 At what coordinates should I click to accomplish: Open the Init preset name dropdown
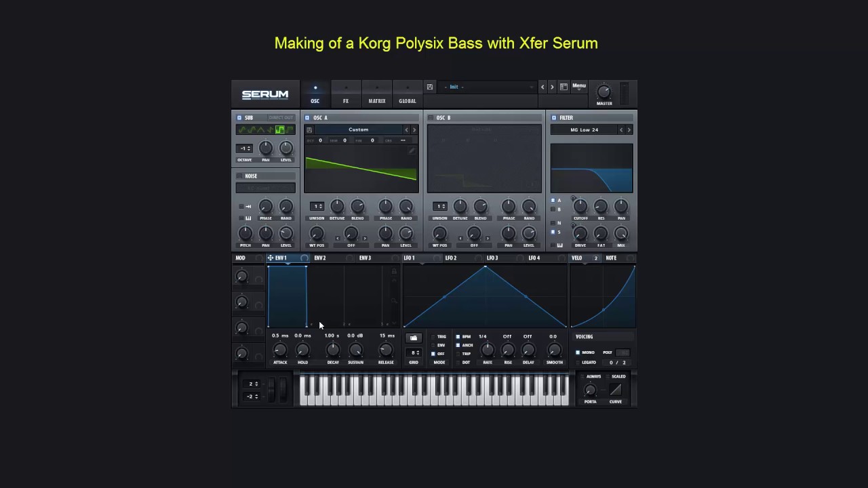(x=488, y=87)
